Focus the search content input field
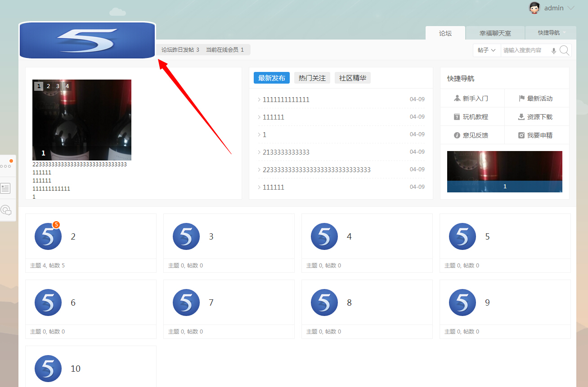 [x=525, y=50]
